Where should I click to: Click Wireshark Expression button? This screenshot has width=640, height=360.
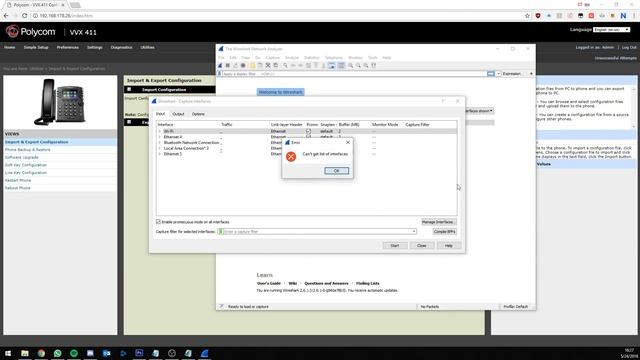pos(512,74)
